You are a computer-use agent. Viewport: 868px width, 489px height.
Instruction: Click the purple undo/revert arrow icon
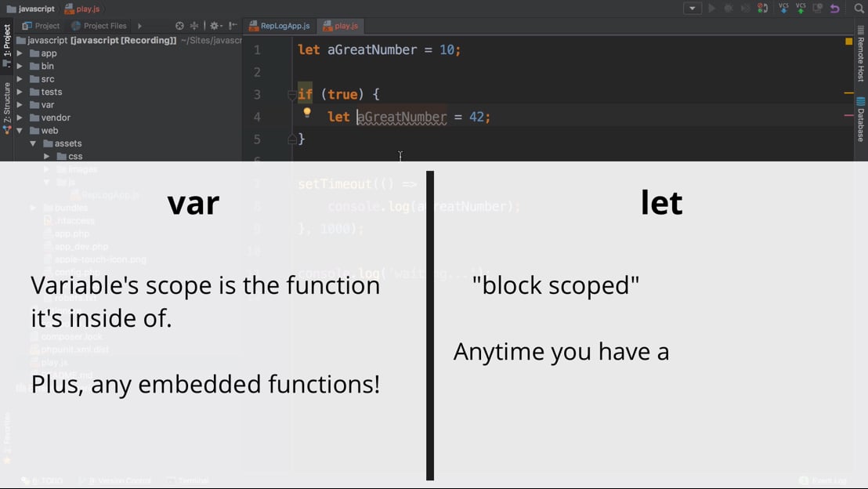[x=835, y=9]
